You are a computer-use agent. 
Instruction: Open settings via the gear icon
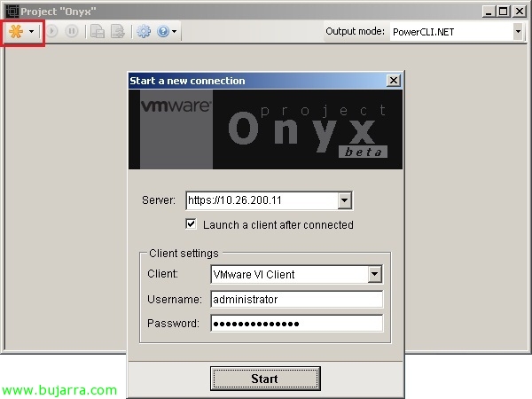point(144,32)
